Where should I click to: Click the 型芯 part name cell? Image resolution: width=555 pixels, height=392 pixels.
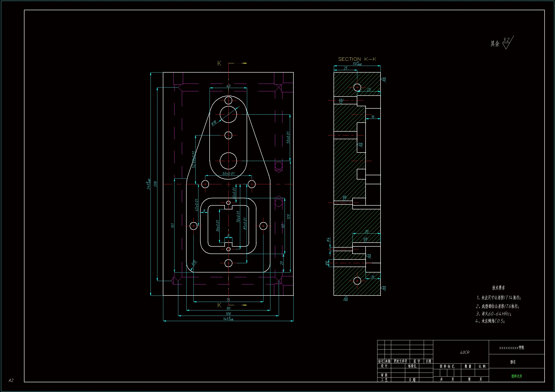click(513, 362)
